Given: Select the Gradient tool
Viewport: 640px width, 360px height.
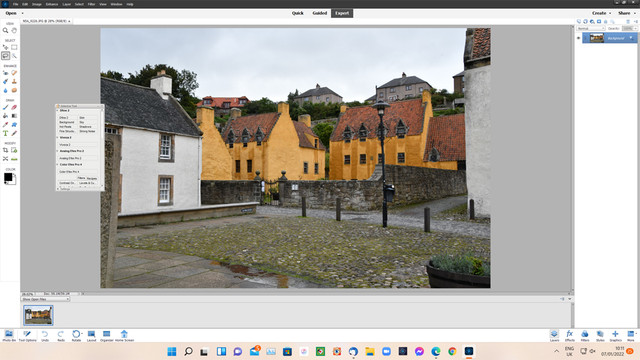Looking at the screenshot, I should [14, 116].
